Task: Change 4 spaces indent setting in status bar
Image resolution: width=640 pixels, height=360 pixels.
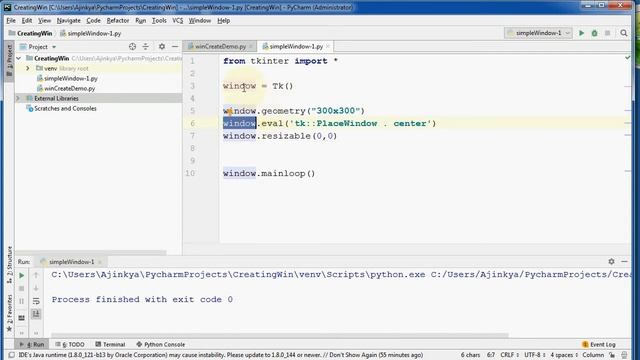Action: pos(564,355)
